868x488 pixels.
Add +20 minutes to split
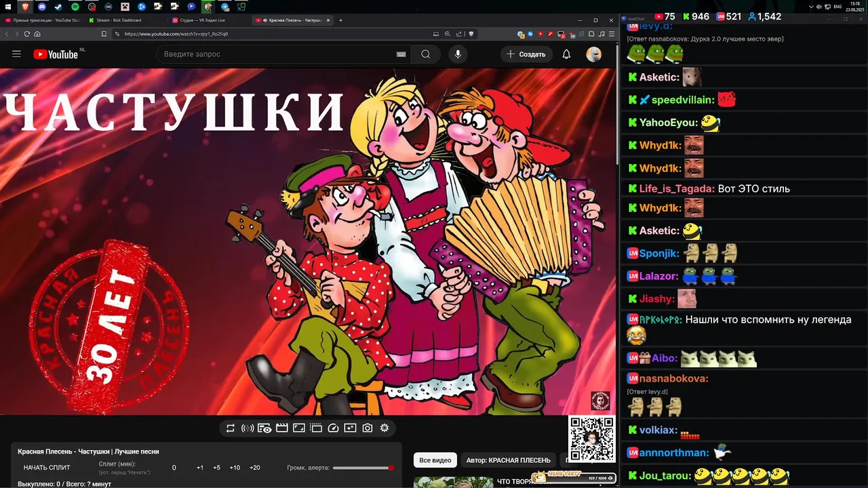coord(254,468)
